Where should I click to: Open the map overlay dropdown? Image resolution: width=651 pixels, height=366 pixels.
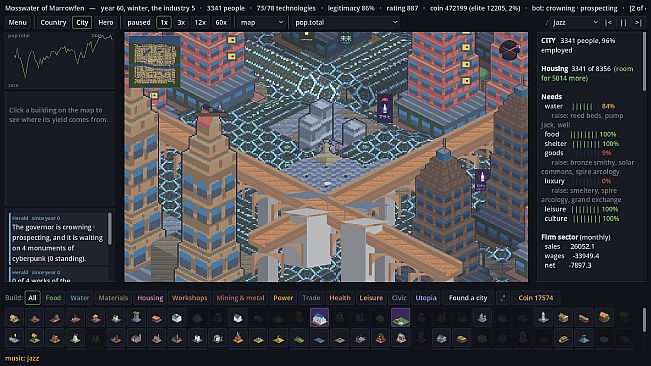pyautogui.click(x=261, y=22)
